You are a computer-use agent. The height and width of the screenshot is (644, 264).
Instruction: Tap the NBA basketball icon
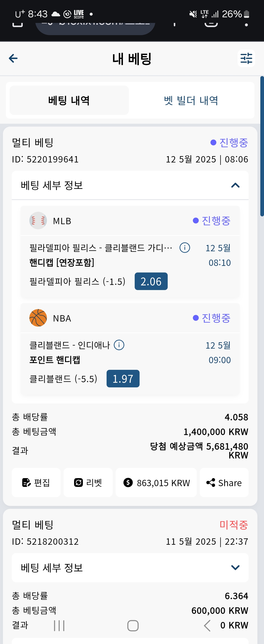pyautogui.click(x=38, y=318)
